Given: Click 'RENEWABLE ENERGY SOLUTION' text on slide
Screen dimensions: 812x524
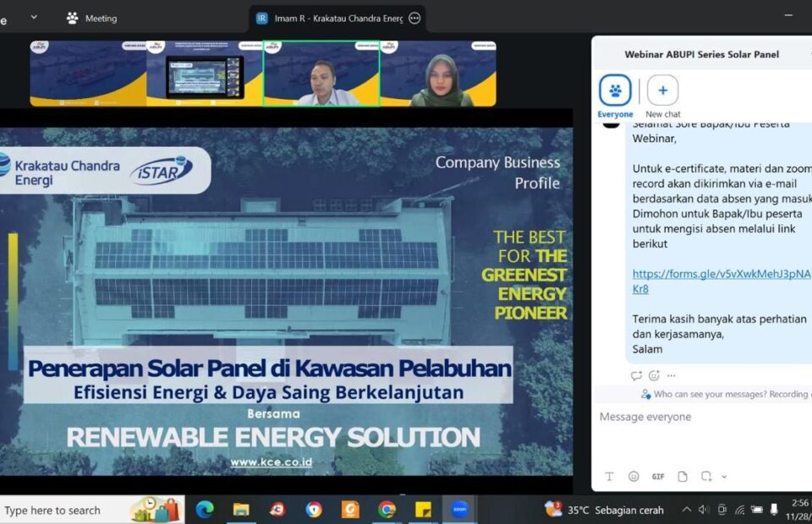Looking at the screenshot, I should click(x=273, y=437).
